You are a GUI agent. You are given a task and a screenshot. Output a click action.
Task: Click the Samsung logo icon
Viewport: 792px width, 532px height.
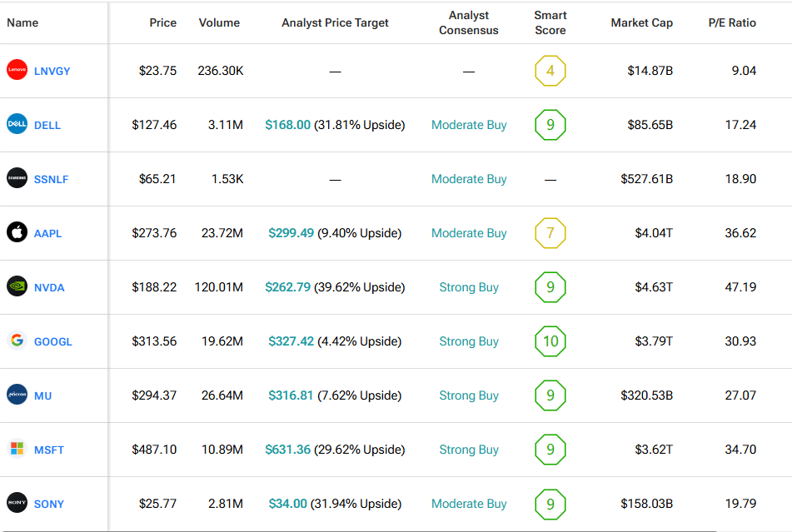coord(17,178)
